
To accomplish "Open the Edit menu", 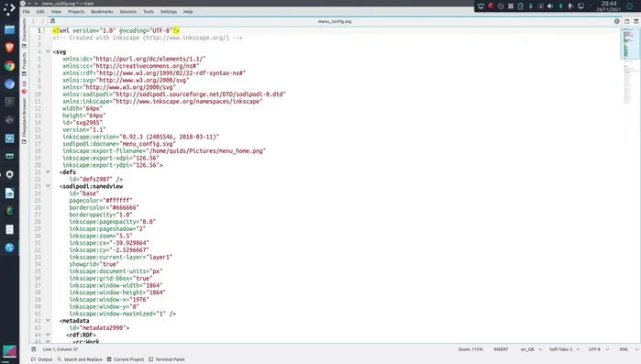I will [40, 11].
